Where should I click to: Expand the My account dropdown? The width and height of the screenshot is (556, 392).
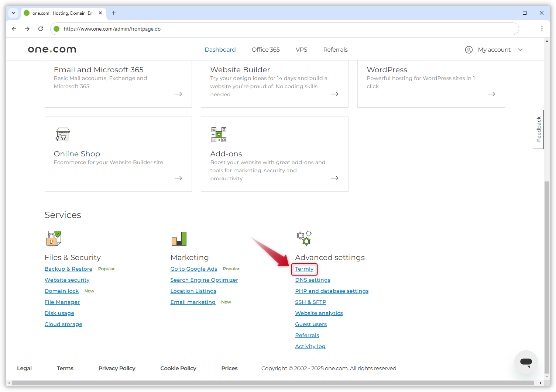click(520, 49)
